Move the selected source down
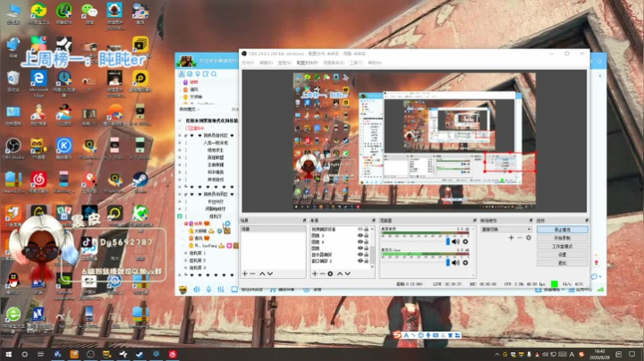 point(347,273)
